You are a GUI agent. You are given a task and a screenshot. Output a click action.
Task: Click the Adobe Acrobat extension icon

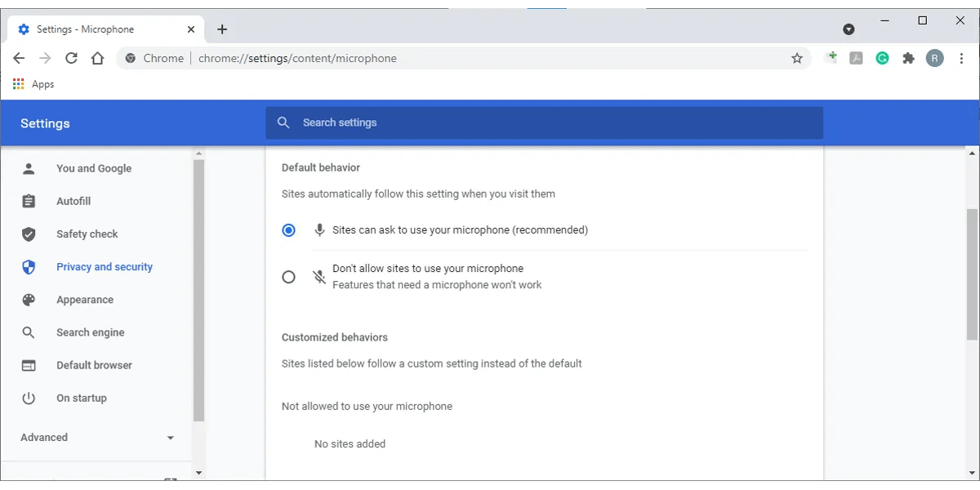(856, 58)
